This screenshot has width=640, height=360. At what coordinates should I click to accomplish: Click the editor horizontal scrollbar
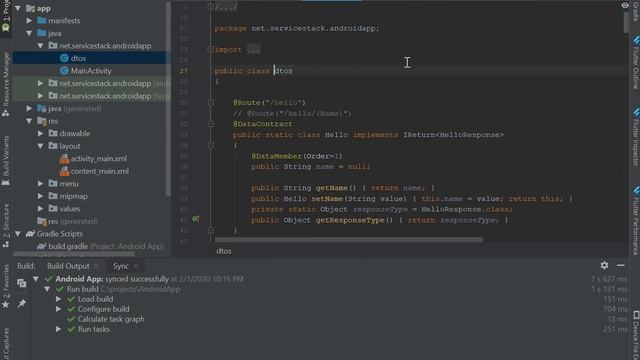349,240
